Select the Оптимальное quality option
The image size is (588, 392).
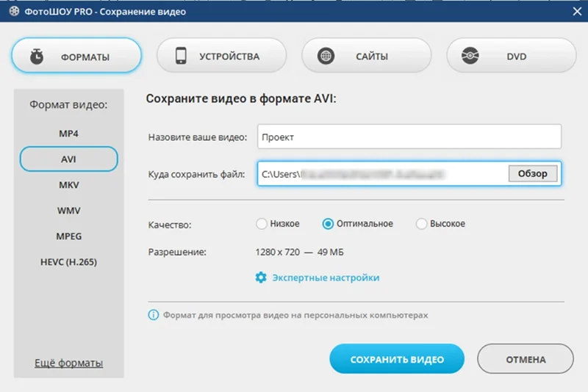329,224
